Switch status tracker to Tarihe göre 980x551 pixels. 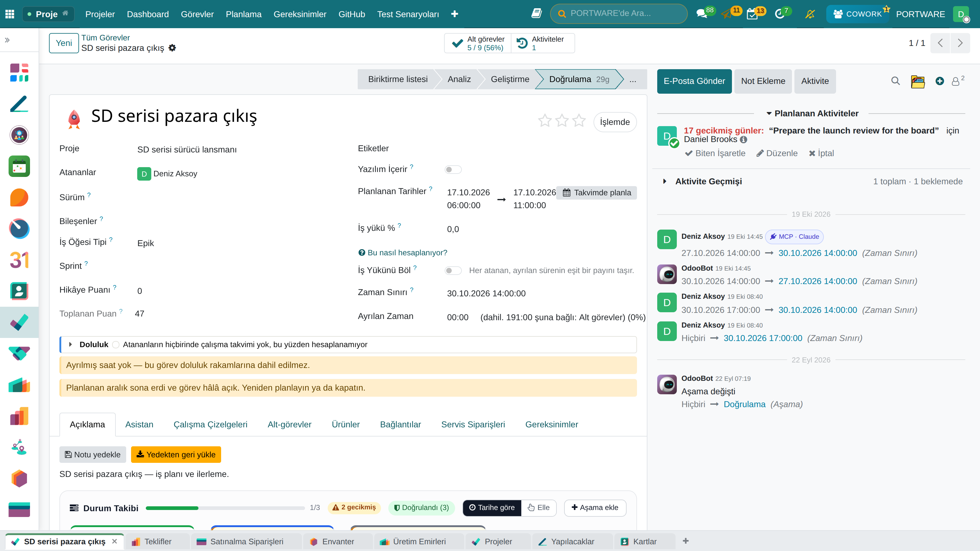point(492,508)
